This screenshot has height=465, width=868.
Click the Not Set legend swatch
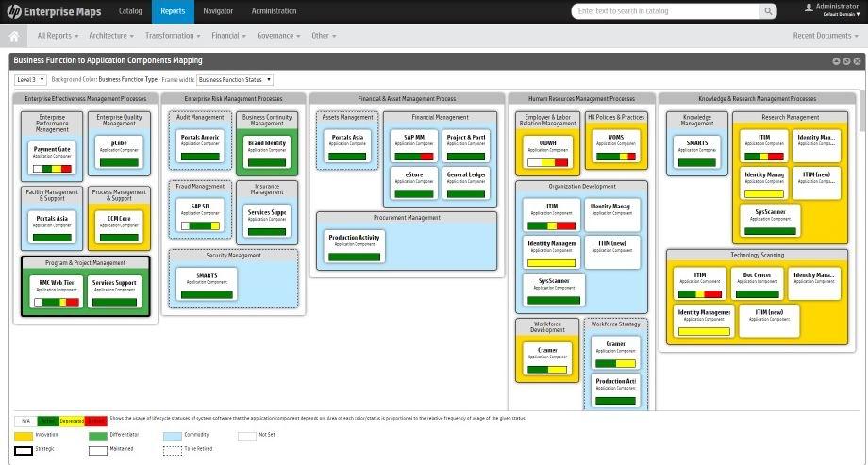pos(247,436)
